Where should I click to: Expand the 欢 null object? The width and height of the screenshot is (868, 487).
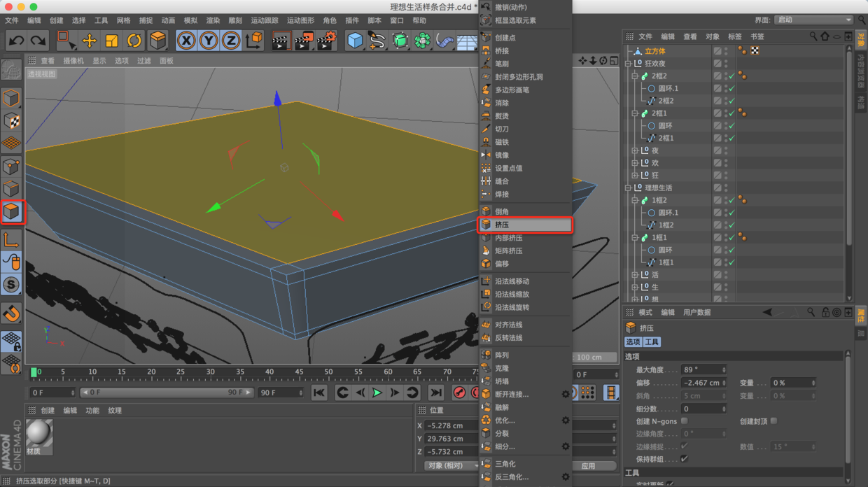tap(635, 163)
